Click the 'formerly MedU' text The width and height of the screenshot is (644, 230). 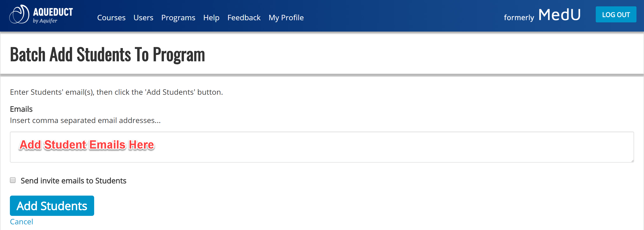[542, 15]
